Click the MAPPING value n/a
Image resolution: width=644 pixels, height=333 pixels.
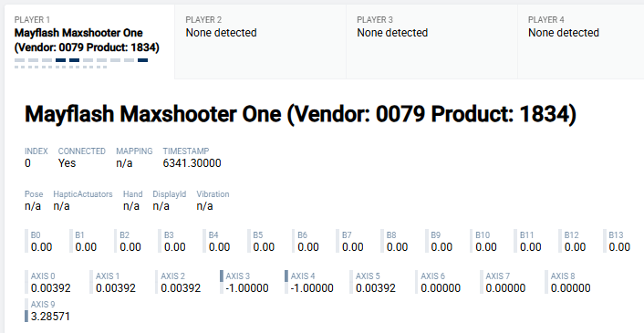[x=124, y=163]
